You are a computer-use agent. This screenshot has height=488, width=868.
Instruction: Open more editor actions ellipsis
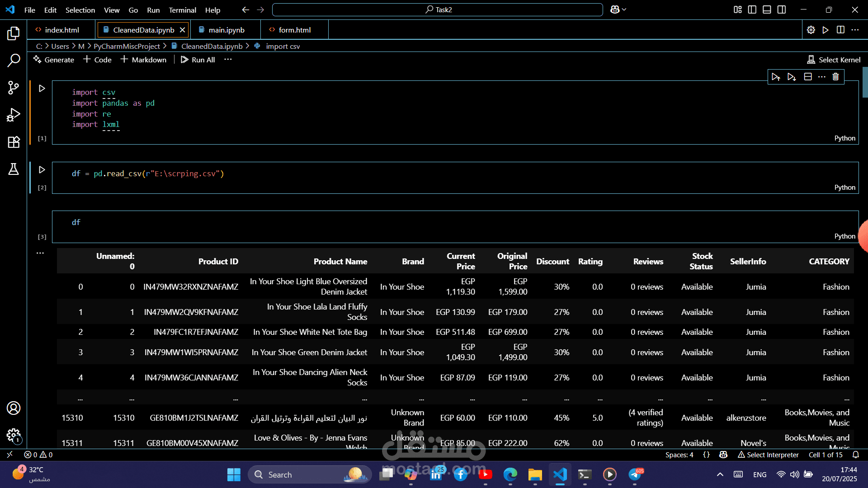point(855,30)
